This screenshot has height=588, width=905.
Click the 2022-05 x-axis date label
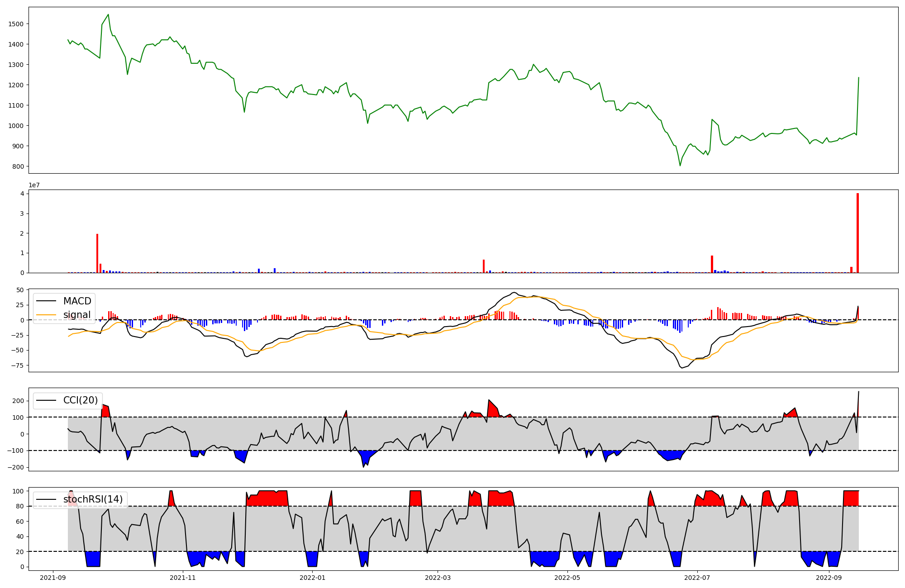567,578
